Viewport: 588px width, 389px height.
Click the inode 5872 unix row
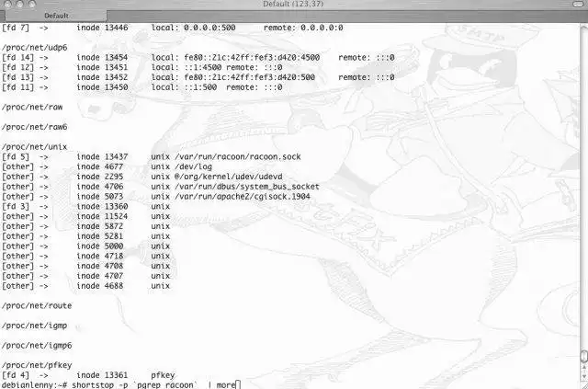tap(85, 226)
